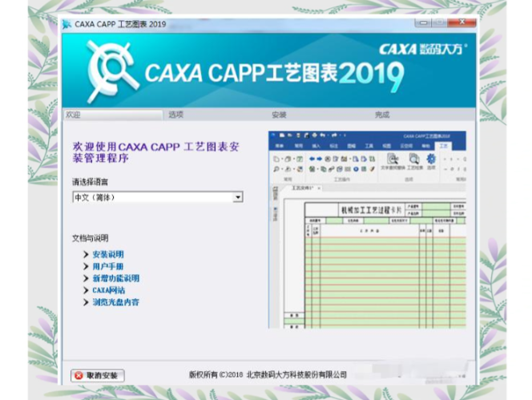
Task: Switch to the 完成 finish tab
Action: [382, 115]
